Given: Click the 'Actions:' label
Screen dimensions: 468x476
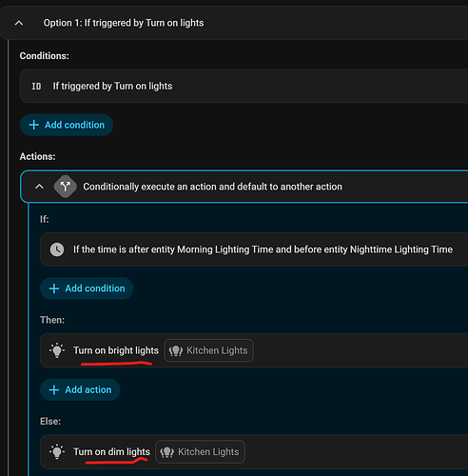Looking at the screenshot, I should coord(37,156).
